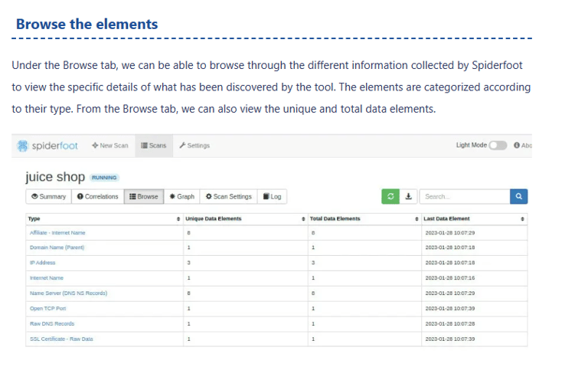Screen dimensions: 588x380
Task: Open SSL Certificate - Raw Data link
Action: click(61, 339)
